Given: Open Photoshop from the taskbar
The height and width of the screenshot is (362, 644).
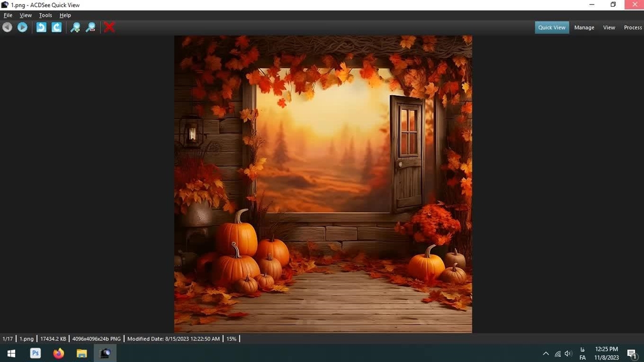Looking at the screenshot, I should [35, 353].
